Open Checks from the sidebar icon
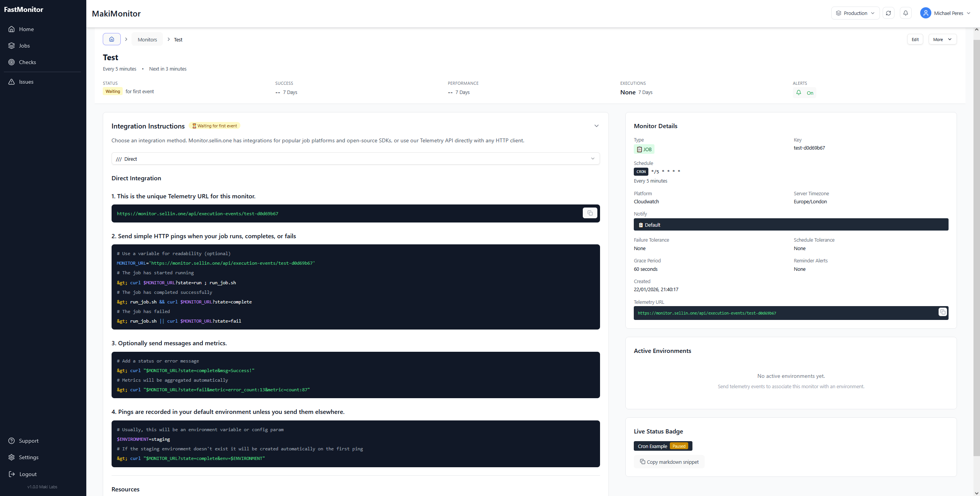 (x=12, y=62)
